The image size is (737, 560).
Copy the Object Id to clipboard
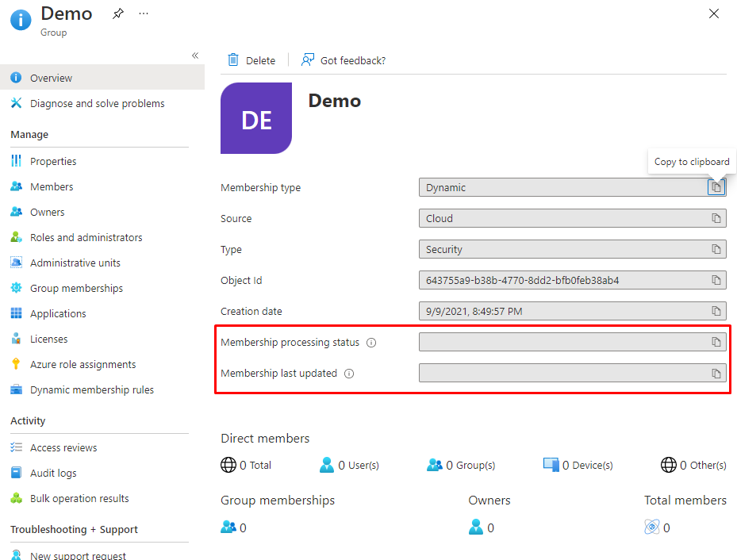[716, 280]
